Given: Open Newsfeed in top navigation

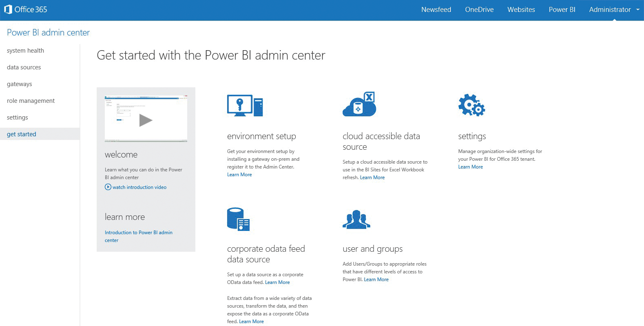Looking at the screenshot, I should (x=436, y=9).
